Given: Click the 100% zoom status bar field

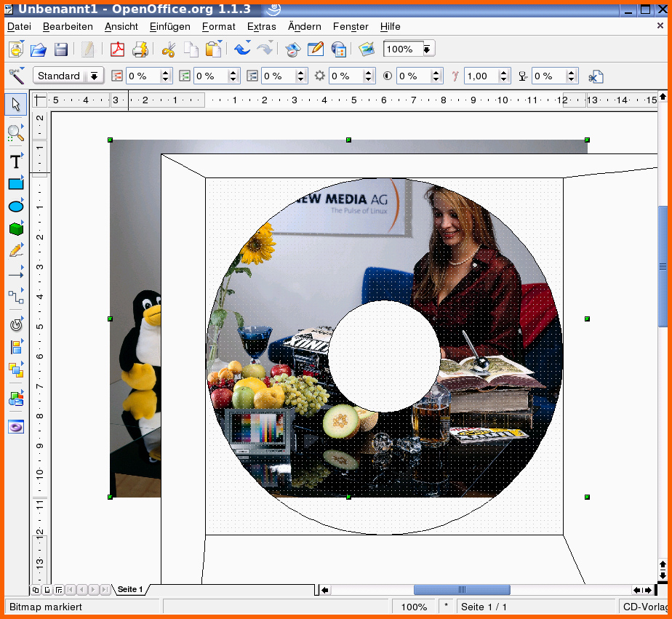Looking at the screenshot, I should point(414,607).
